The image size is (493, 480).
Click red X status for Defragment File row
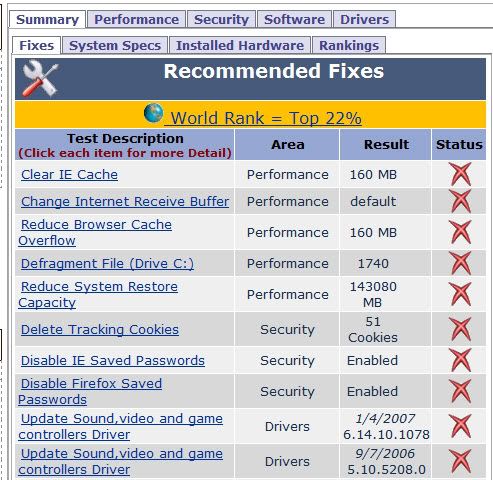coord(460,263)
